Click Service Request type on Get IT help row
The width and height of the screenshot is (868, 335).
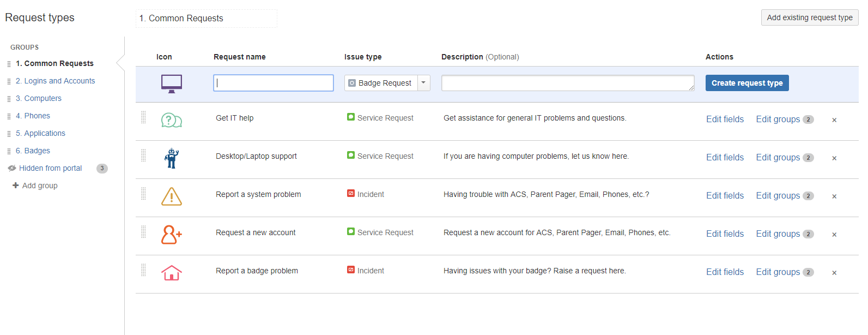pos(380,118)
